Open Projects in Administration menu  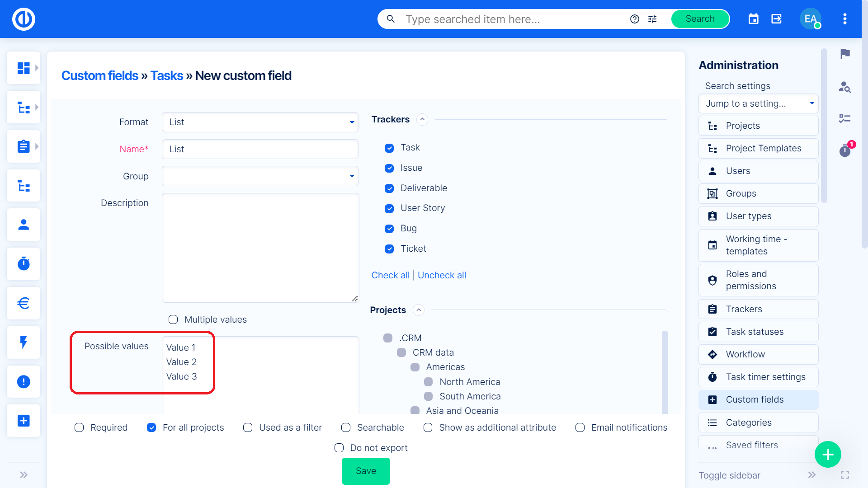759,126
